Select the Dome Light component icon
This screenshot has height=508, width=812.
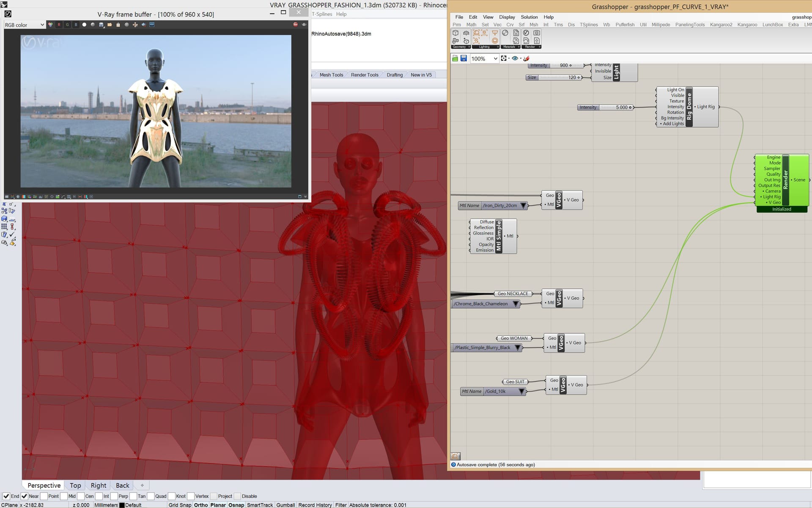476,33
